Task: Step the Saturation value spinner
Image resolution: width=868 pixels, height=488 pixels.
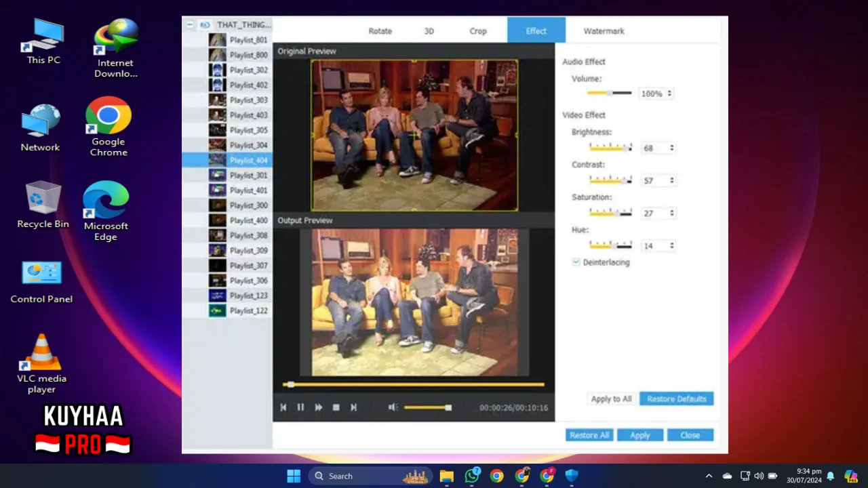Action: [x=672, y=213]
